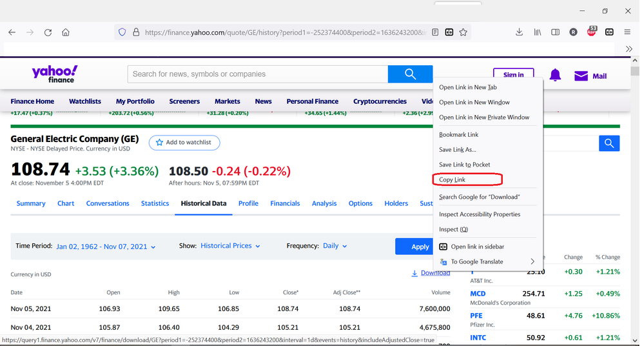
Task: Go back with the browser back arrow
Action: [x=12, y=32]
